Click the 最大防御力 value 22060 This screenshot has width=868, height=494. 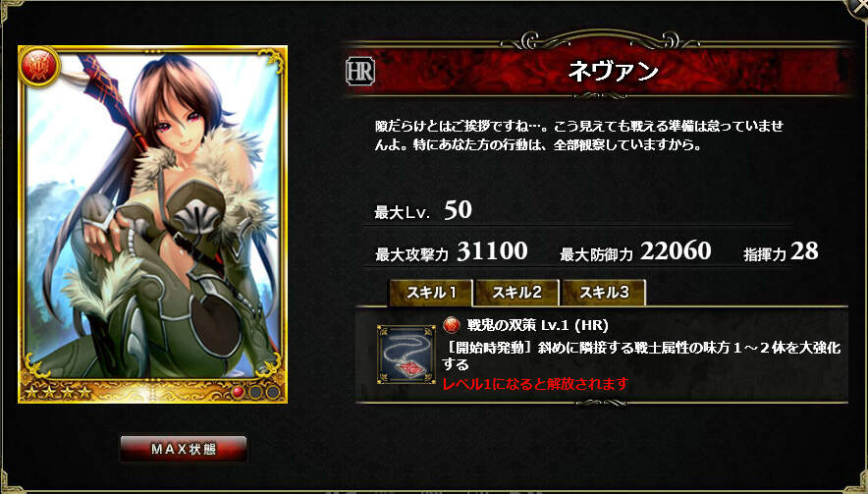click(x=676, y=250)
